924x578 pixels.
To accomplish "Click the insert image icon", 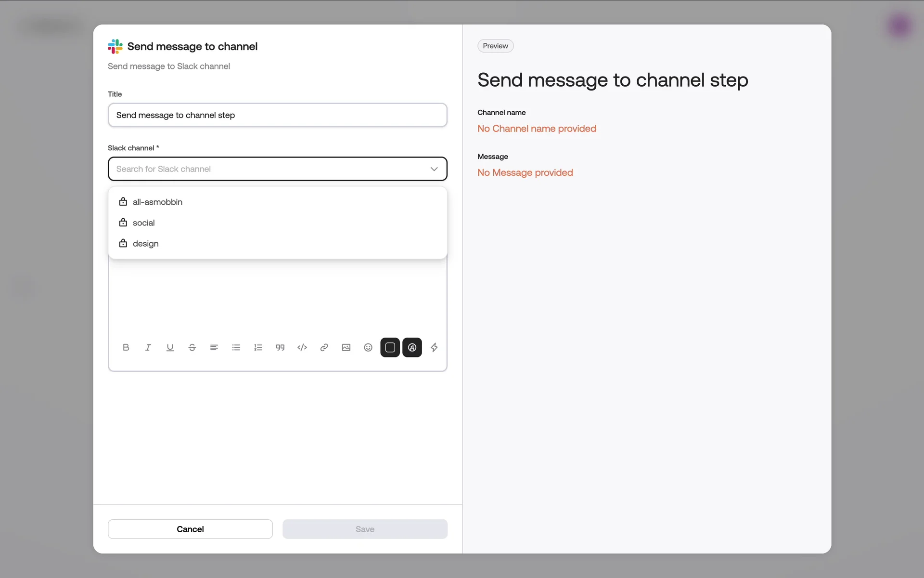I will (346, 347).
